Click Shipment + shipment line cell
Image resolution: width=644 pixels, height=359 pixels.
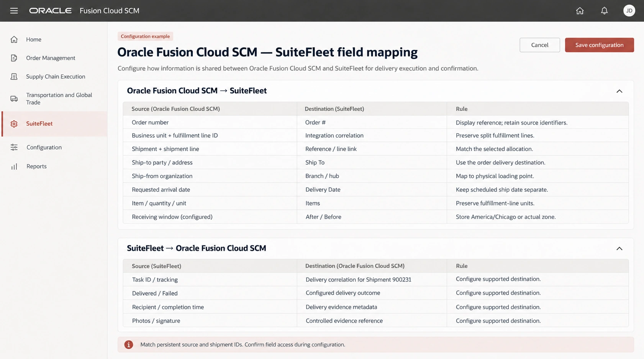[210, 149]
